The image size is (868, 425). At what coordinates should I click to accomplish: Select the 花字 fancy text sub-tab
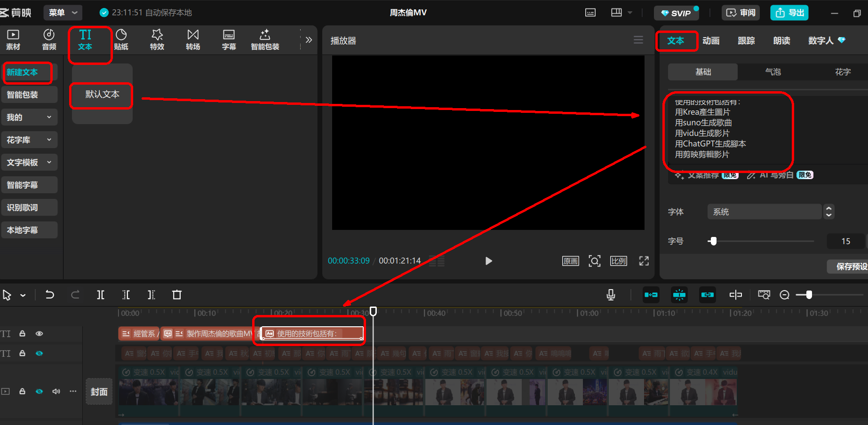point(843,72)
